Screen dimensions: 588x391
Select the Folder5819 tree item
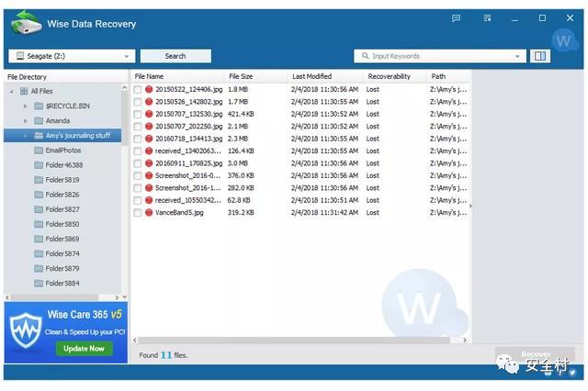click(62, 180)
